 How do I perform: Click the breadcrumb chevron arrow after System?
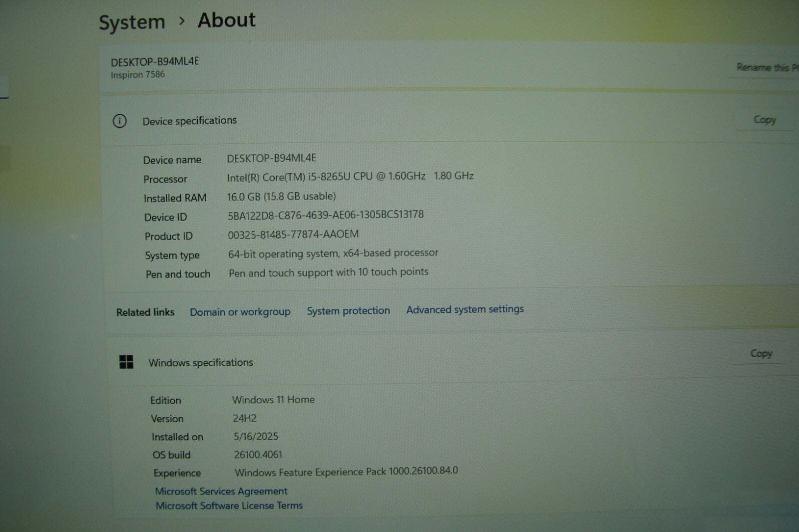[x=182, y=21]
